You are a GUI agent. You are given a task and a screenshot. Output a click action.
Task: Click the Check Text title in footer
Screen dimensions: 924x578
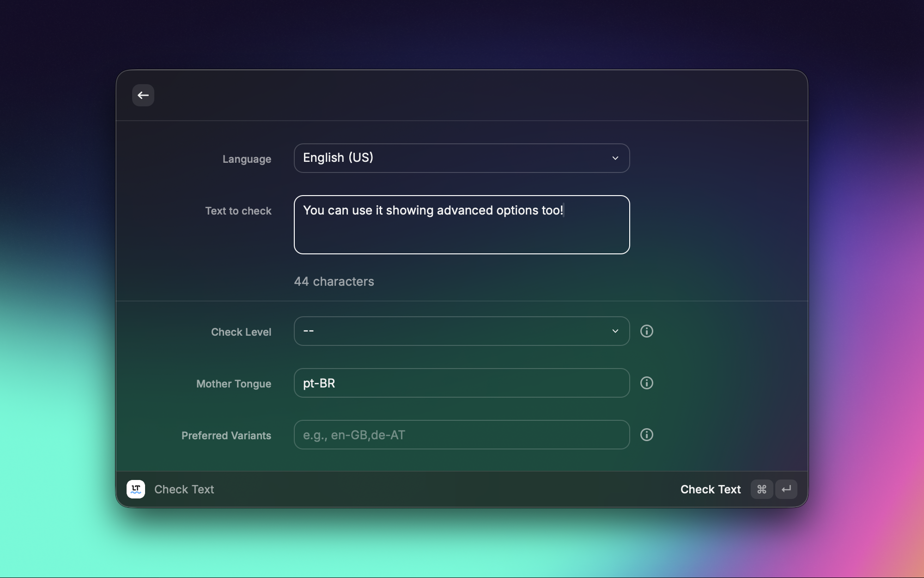pos(184,489)
